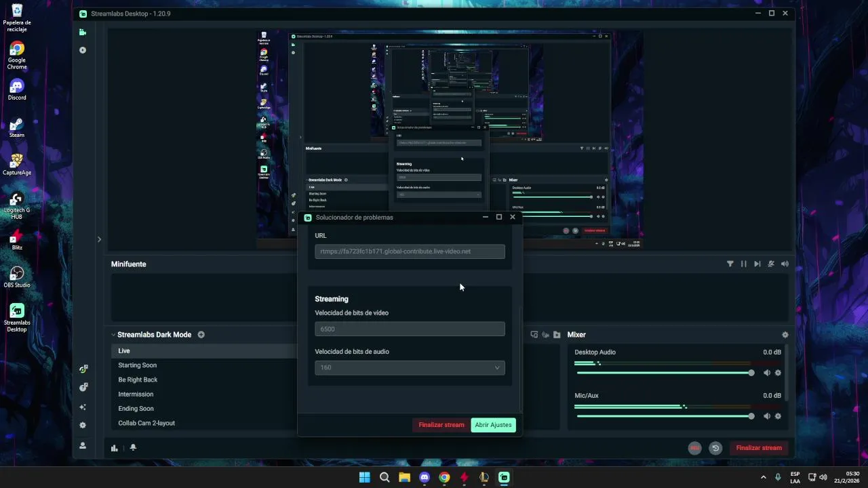
Task: Click the video bitrate field showing 6500
Action: click(410, 329)
